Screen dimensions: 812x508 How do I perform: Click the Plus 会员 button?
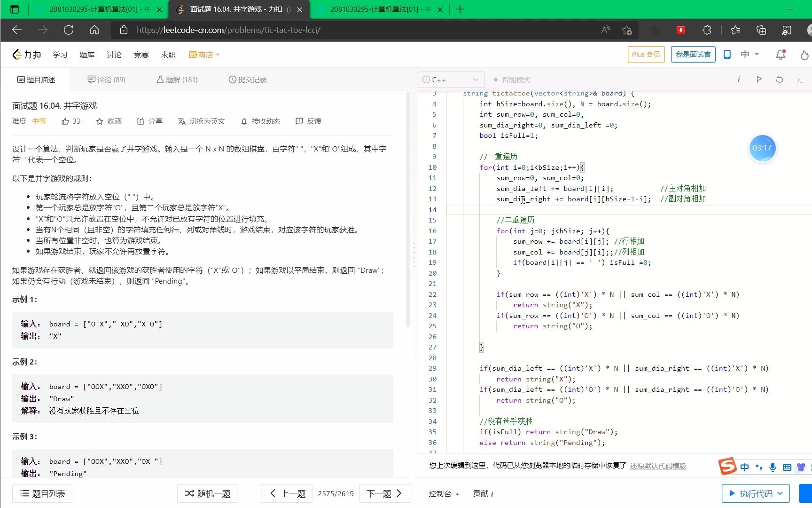click(646, 55)
